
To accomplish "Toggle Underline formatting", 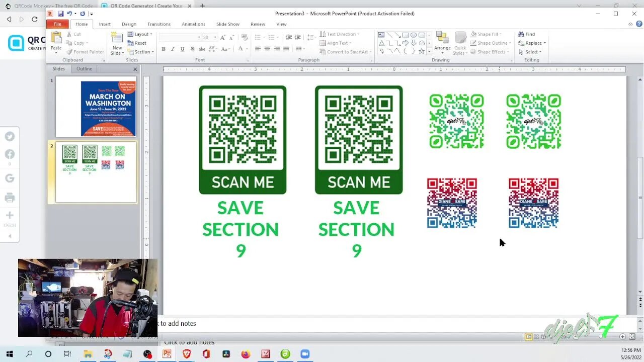I will tap(182, 49).
